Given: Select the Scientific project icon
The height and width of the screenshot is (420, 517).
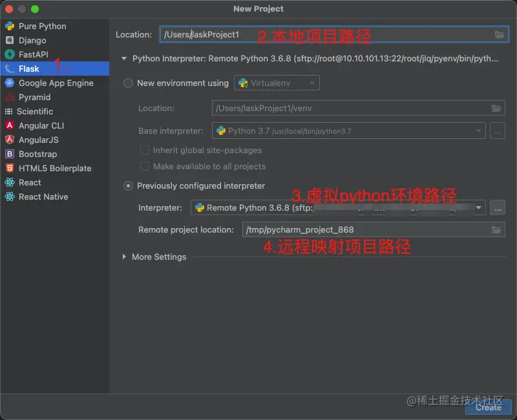Looking at the screenshot, I should click(x=9, y=111).
